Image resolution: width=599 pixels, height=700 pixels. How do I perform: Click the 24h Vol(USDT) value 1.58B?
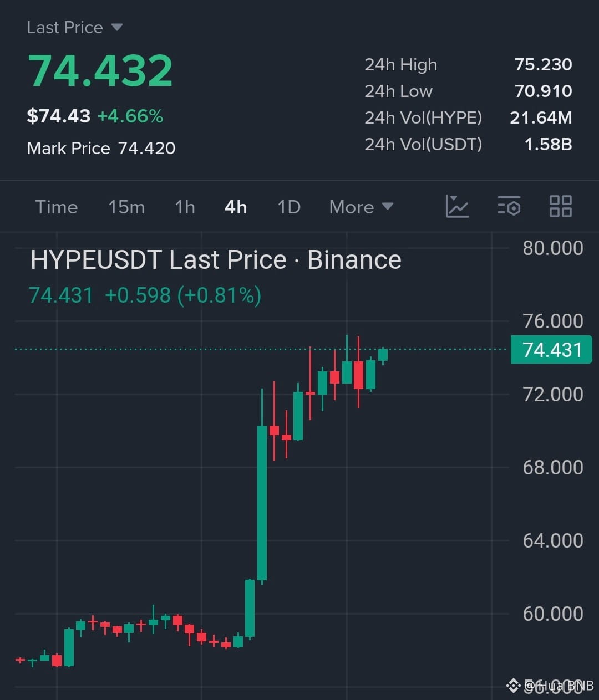(x=548, y=144)
